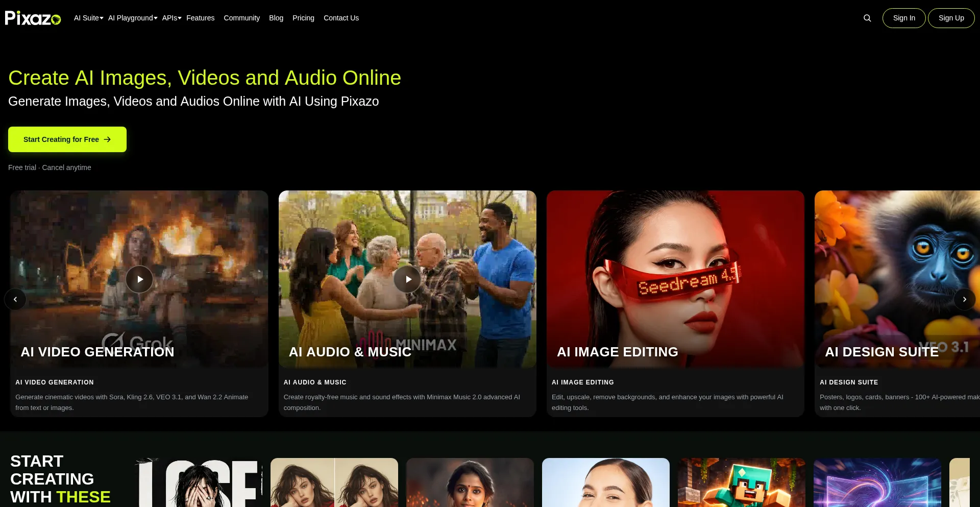Click 'Create royalty-free music' description text
This screenshot has width=980, height=507.
pos(402,402)
